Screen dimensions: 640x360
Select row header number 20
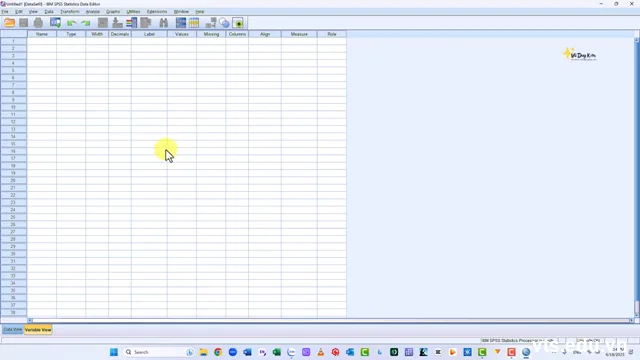13,180
